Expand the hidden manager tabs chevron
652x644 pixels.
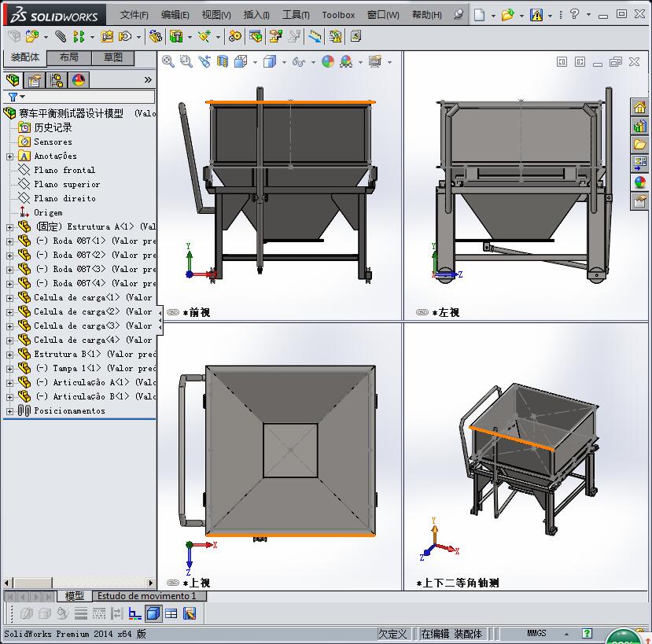(x=148, y=80)
